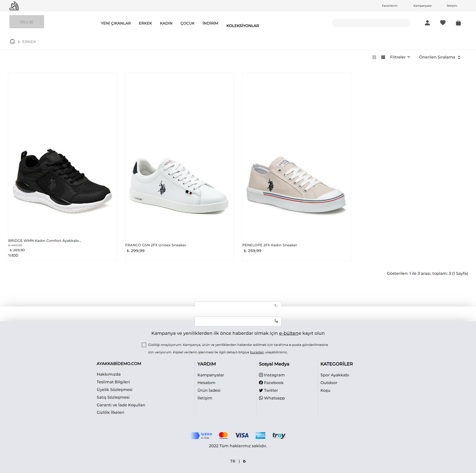Viewport: 476px width, 473px height.
Task: Open the TR language selector
Action: (233, 461)
